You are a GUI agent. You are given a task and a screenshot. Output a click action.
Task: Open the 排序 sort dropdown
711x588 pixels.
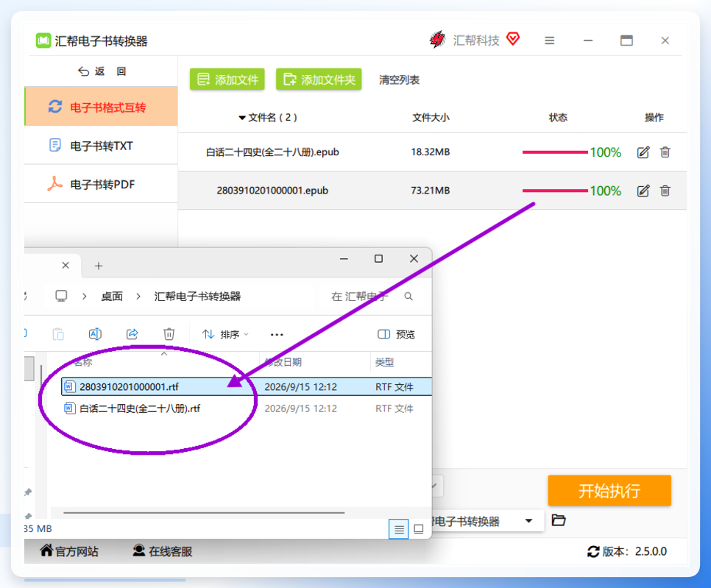pos(225,335)
